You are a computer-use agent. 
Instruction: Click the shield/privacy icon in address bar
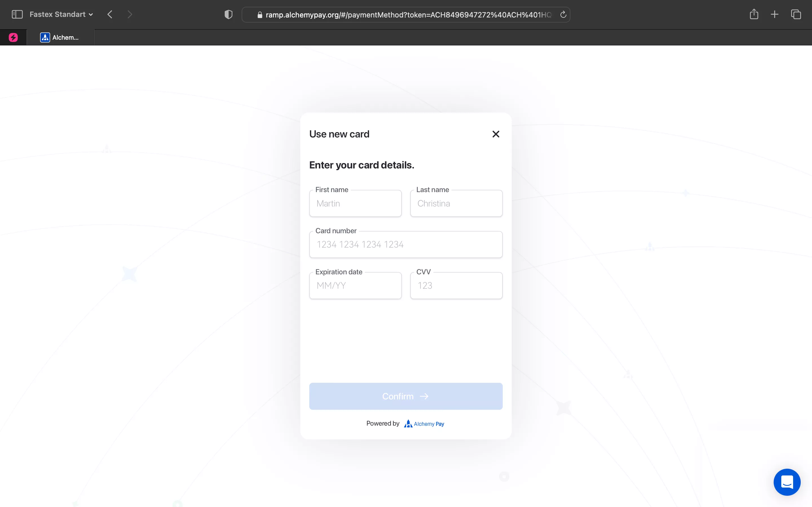click(228, 15)
